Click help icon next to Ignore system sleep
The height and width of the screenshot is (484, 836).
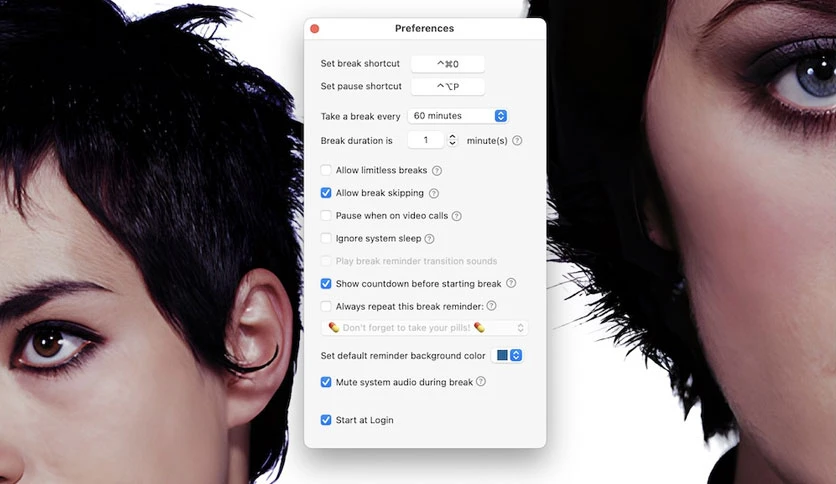(x=429, y=239)
